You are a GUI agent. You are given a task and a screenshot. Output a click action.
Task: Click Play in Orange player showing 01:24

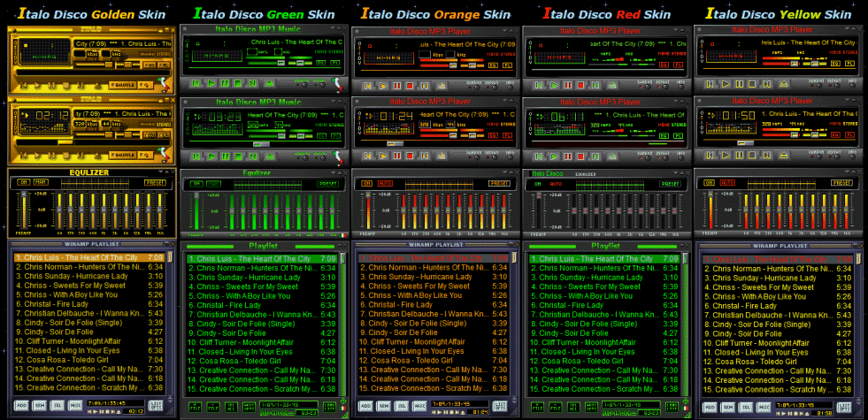[383, 156]
